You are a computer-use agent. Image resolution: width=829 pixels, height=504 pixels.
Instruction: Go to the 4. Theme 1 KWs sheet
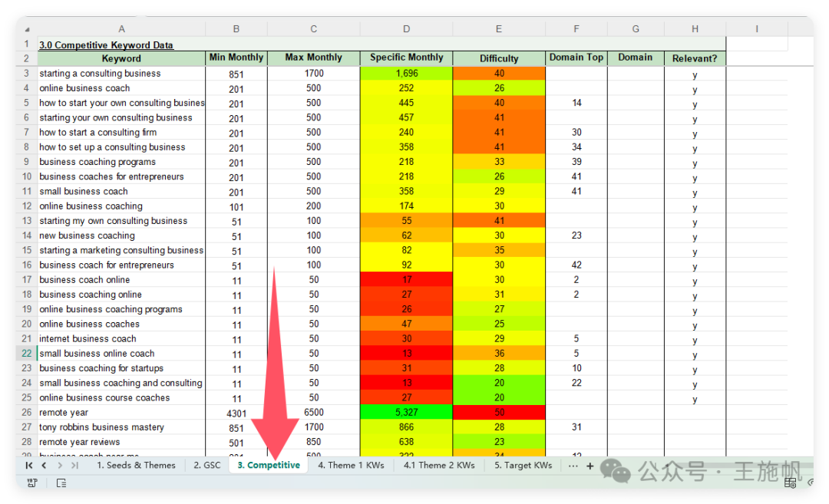coord(351,465)
